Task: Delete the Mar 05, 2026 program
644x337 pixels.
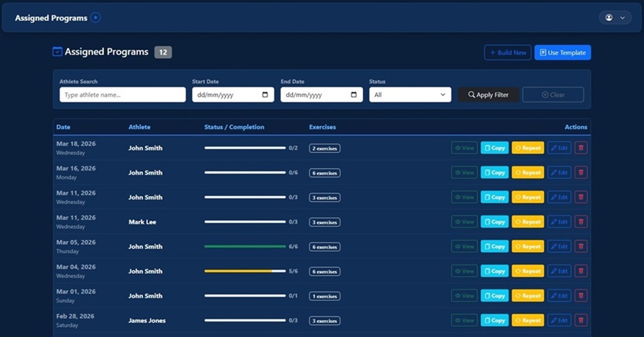Action: (581, 246)
